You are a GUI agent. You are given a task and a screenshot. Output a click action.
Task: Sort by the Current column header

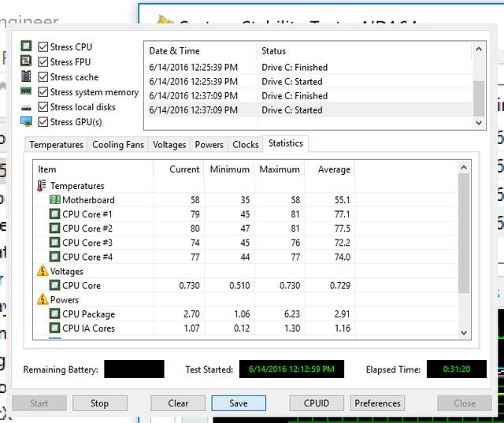point(179,169)
